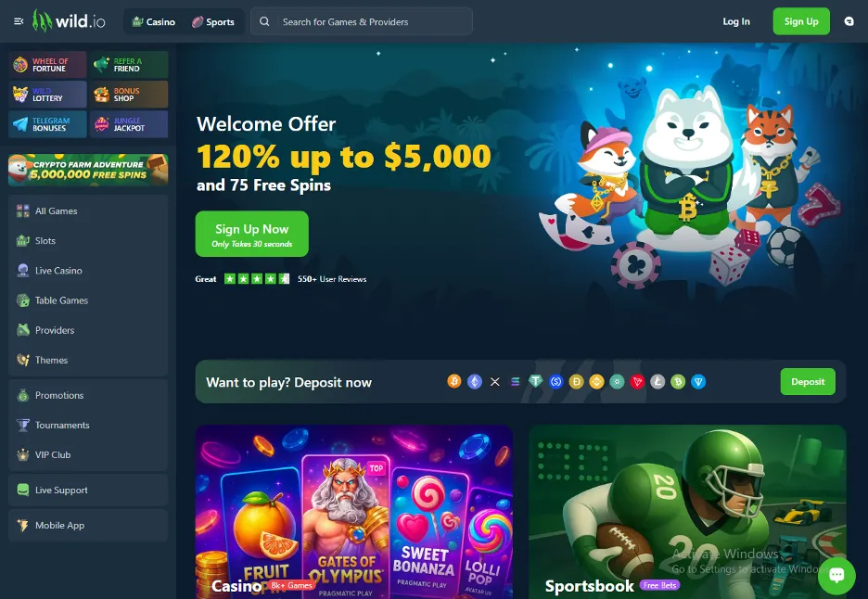Screen dimensions: 868x599
Task: Select the Tether coin icon in deposit bar
Action: point(535,381)
